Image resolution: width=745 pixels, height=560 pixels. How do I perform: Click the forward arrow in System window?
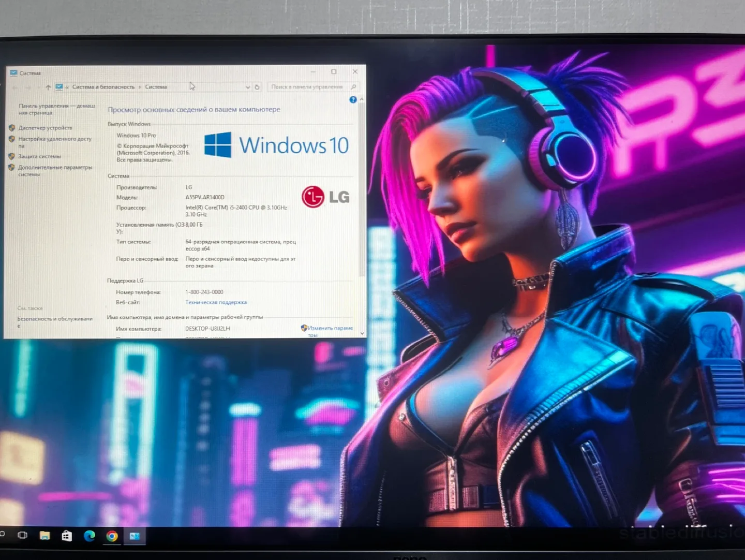29,87
